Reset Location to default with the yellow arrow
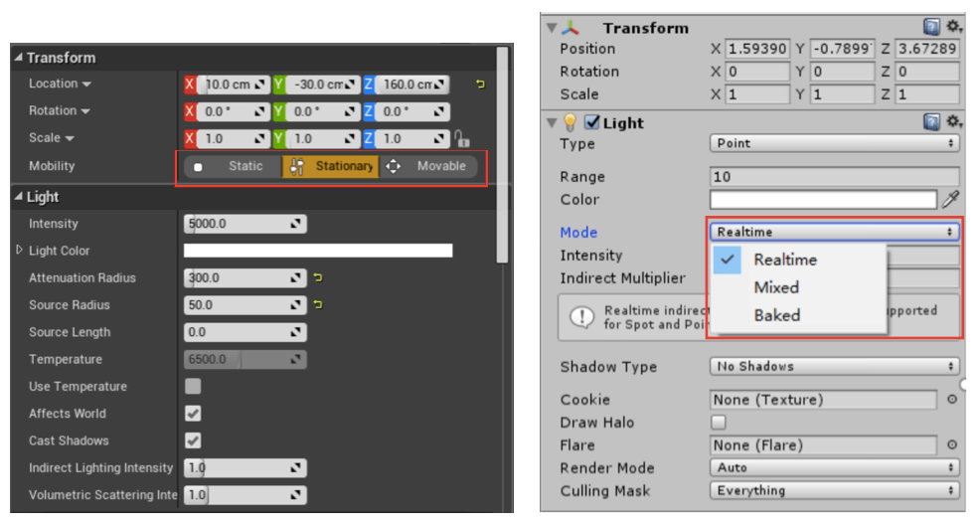 [481, 85]
